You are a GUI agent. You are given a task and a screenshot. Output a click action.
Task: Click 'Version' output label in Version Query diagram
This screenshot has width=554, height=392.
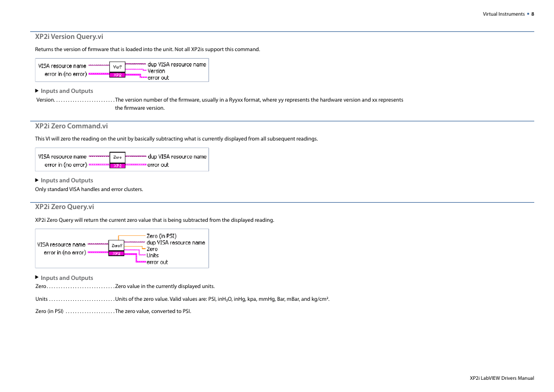tap(156, 71)
